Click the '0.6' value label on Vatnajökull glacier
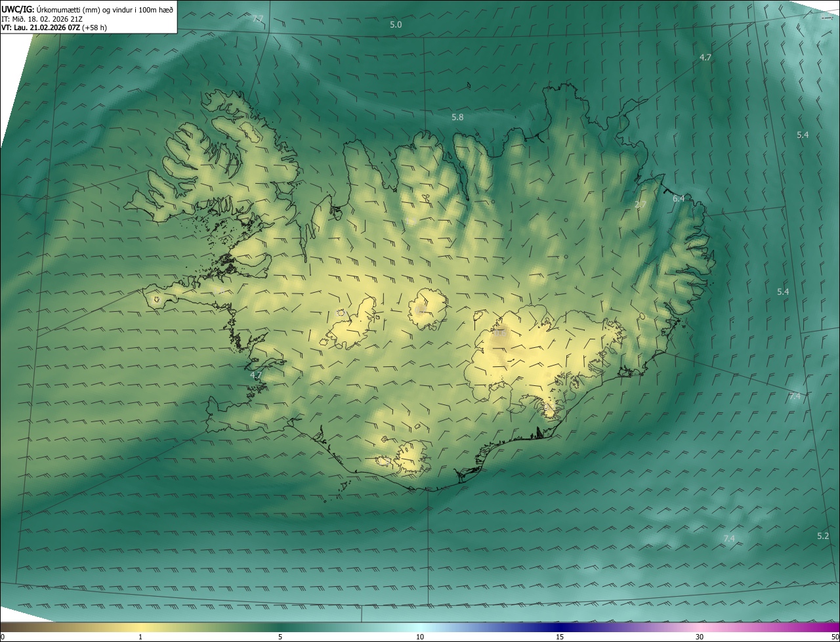840x642 pixels. [x=501, y=333]
